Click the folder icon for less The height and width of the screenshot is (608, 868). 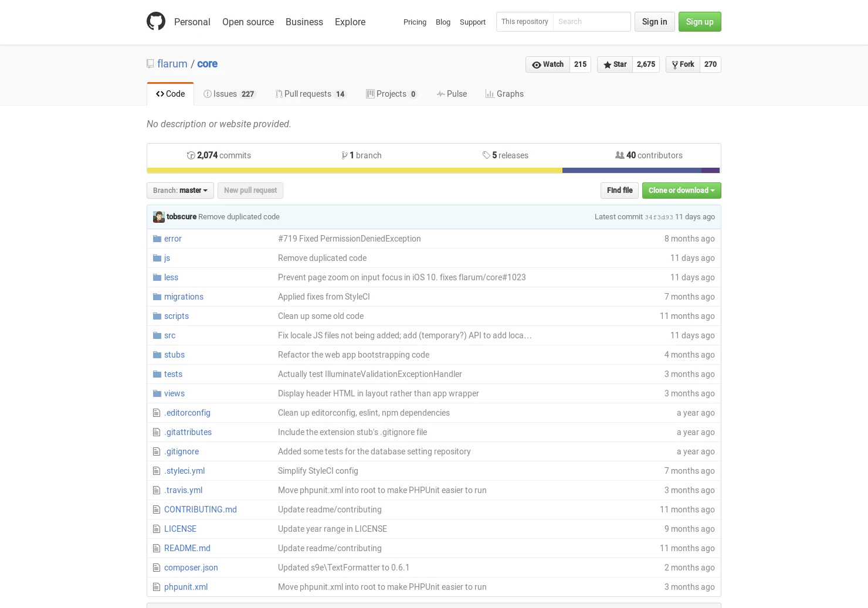[x=157, y=277]
